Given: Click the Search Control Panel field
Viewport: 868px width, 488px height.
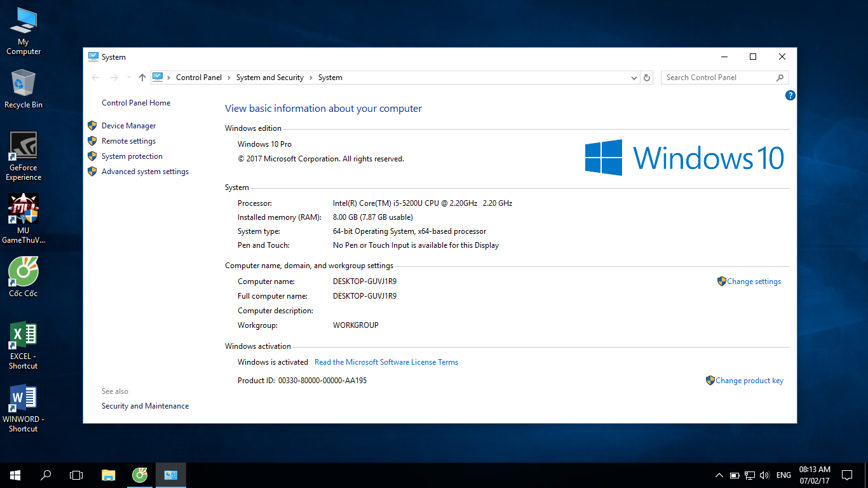Looking at the screenshot, I should (718, 78).
